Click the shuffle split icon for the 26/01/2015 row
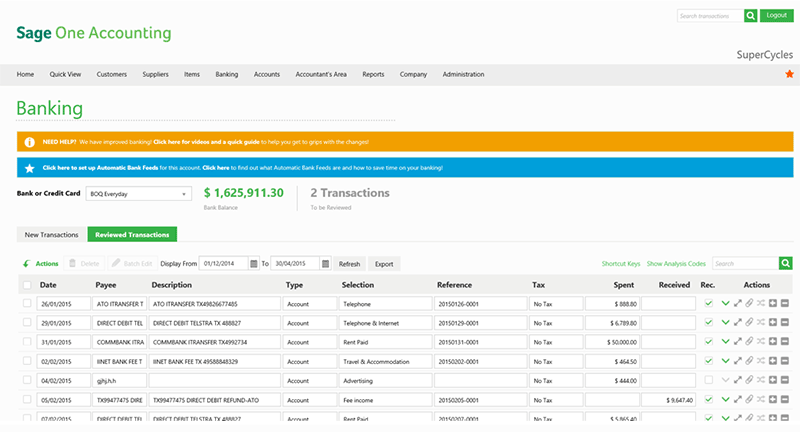Image resolution: width=800 pixels, height=432 pixels. pyautogui.click(x=761, y=303)
